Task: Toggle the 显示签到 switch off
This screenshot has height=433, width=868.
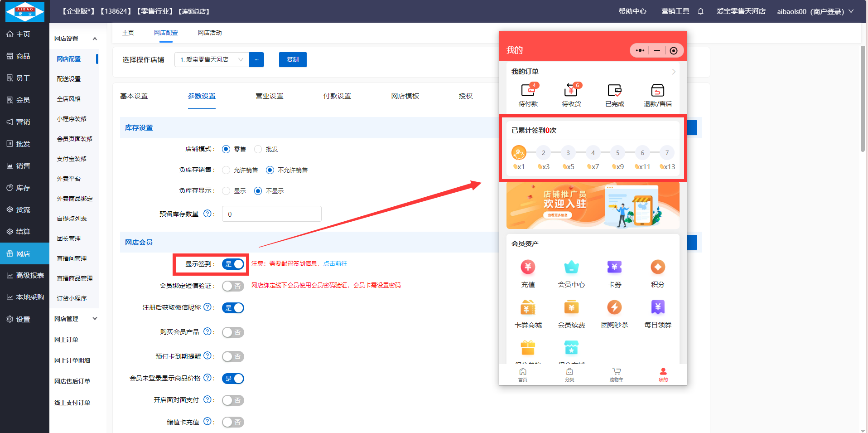Action: click(x=233, y=264)
